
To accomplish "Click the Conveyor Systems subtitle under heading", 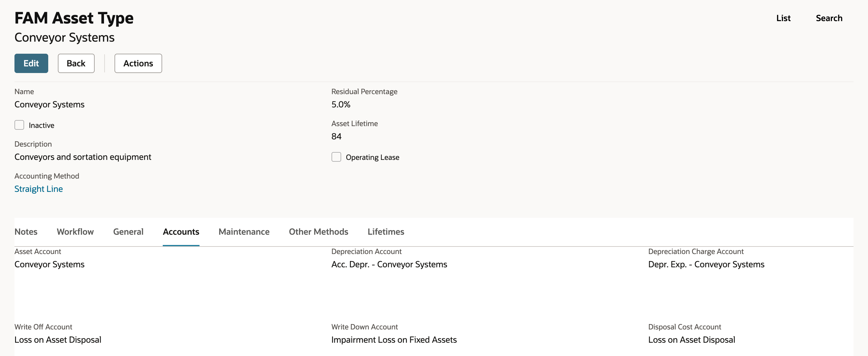I will [64, 37].
